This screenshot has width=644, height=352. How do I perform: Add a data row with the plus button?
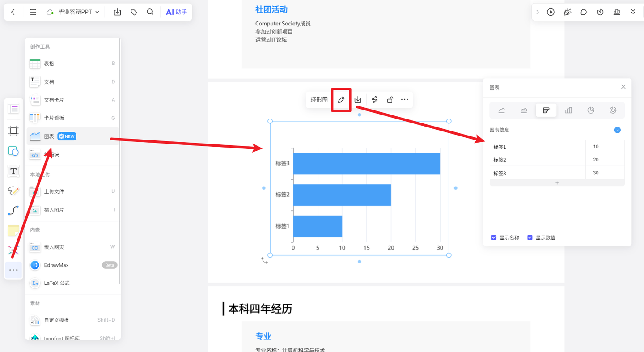point(557,183)
